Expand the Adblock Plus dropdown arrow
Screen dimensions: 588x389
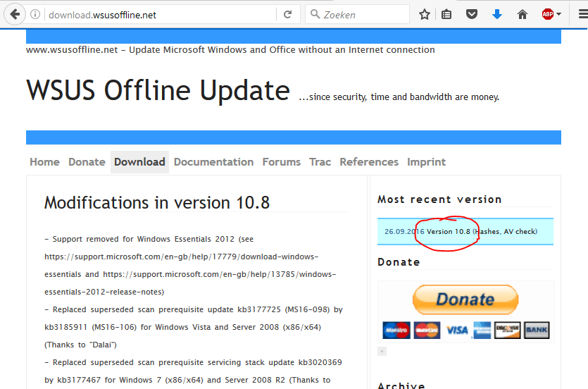[x=558, y=15]
